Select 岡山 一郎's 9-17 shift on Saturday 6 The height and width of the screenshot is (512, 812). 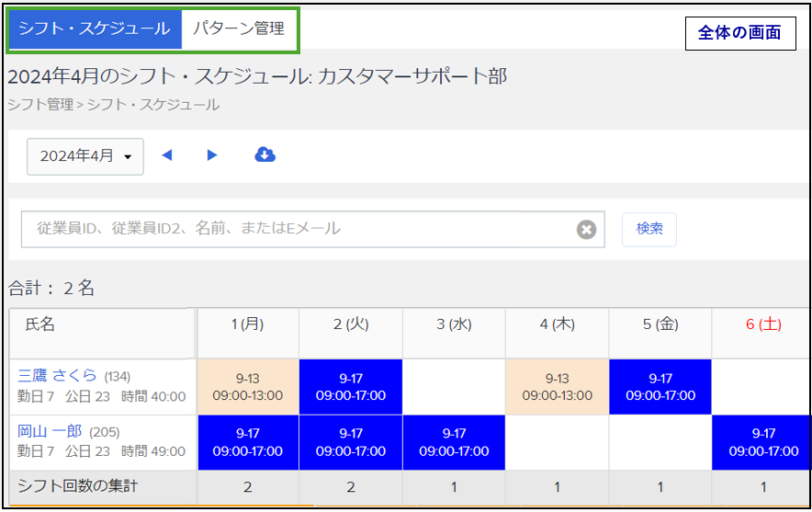[762, 442]
